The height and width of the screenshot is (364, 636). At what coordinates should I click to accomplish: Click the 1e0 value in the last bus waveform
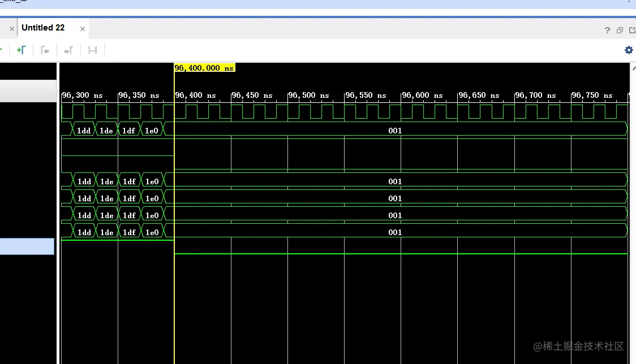[x=152, y=232]
